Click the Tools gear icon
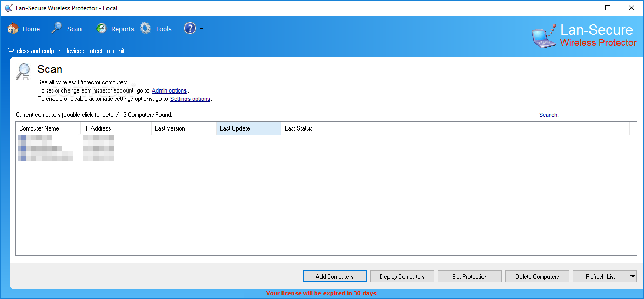This screenshot has width=644, height=299. [x=146, y=28]
